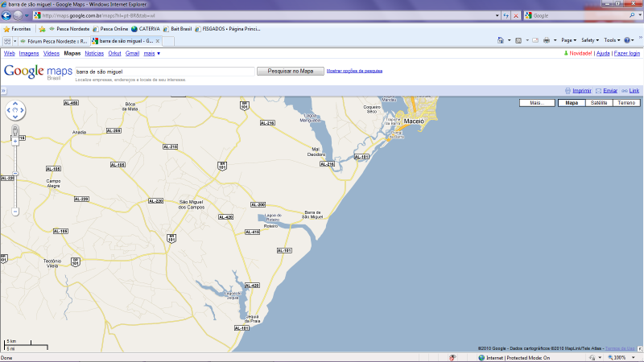
Task: Pan map down with arrow control
Action: point(15,117)
